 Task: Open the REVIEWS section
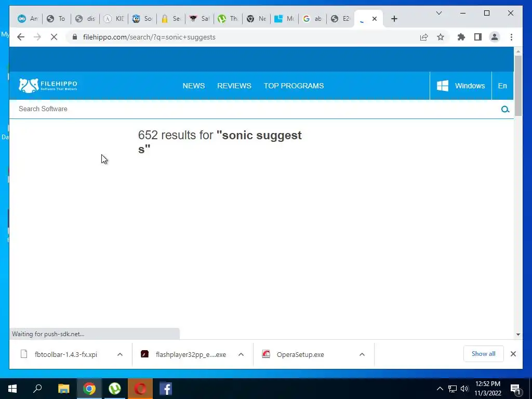(x=234, y=86)
